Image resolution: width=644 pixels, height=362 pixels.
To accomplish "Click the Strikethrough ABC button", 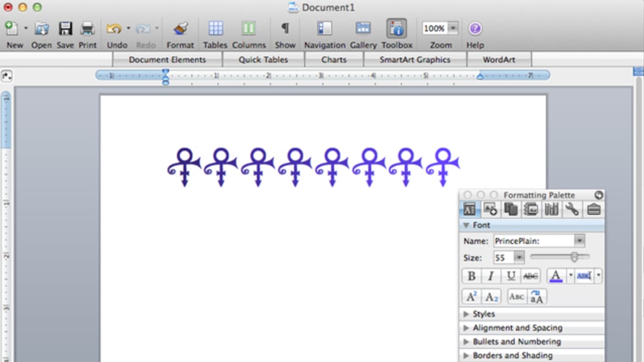I will [x=530, y=276].
